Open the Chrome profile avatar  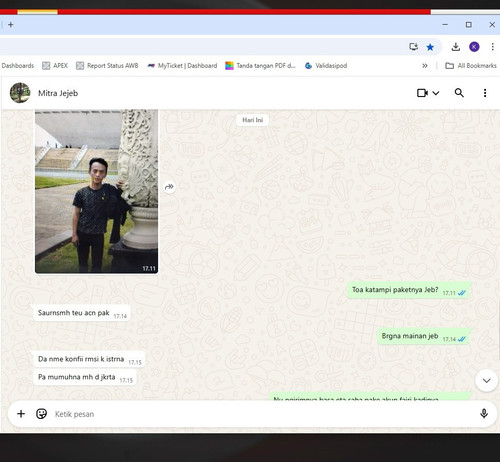point(474,47)
